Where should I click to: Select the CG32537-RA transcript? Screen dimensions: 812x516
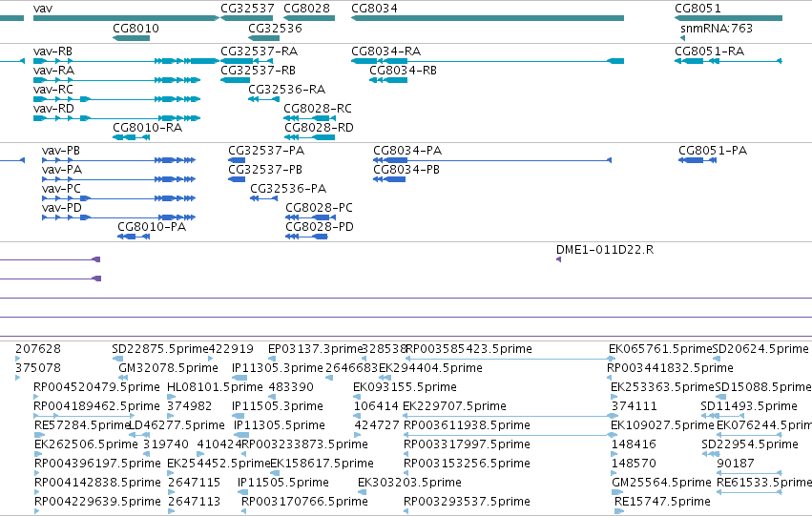[246, 61]
